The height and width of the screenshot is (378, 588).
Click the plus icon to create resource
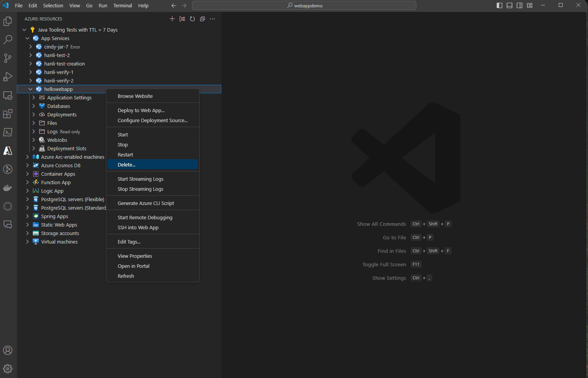[x=172, y=19]
